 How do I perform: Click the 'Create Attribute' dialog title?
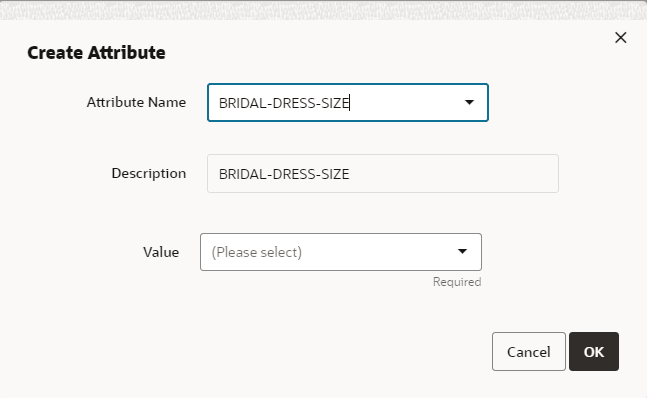point(96,53)
